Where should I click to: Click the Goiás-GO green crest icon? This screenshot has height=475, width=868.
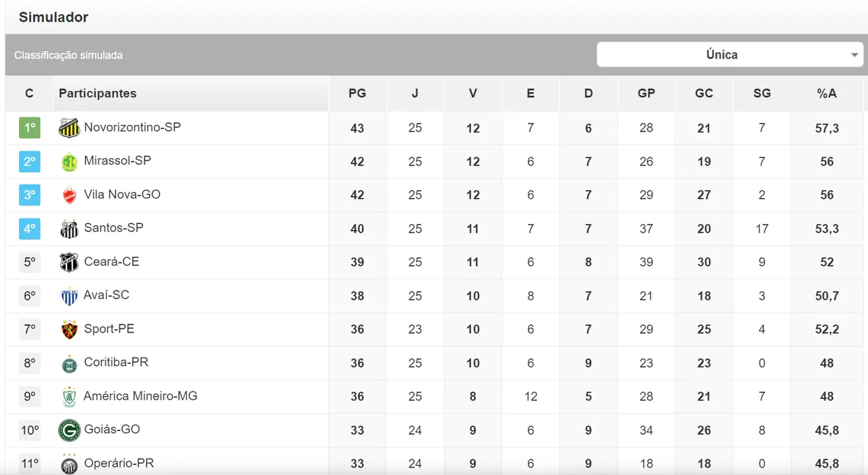pyautogui.click(x=69, y=430)
